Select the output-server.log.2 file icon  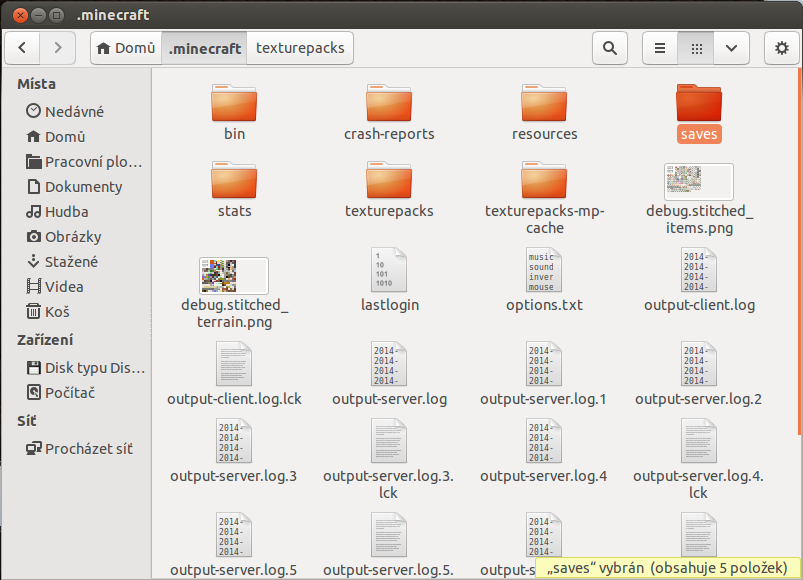[x=699, y=364]
